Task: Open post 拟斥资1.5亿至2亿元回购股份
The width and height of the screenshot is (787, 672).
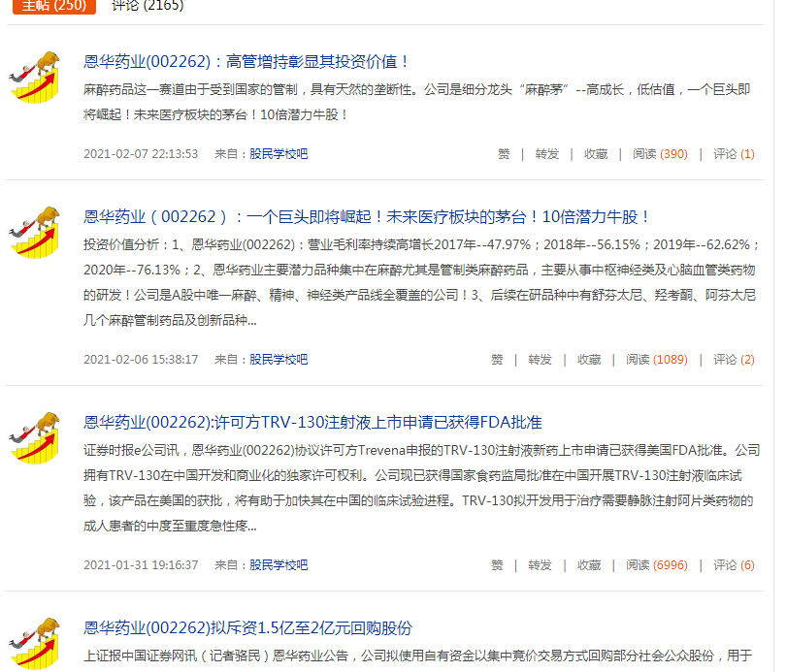Action: pos(248,628)
